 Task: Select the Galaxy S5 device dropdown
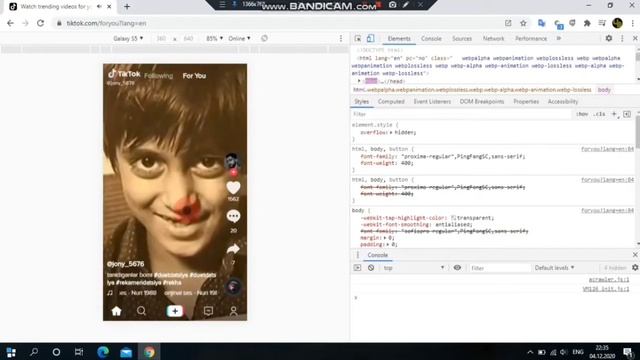click(x=128, y=38)
